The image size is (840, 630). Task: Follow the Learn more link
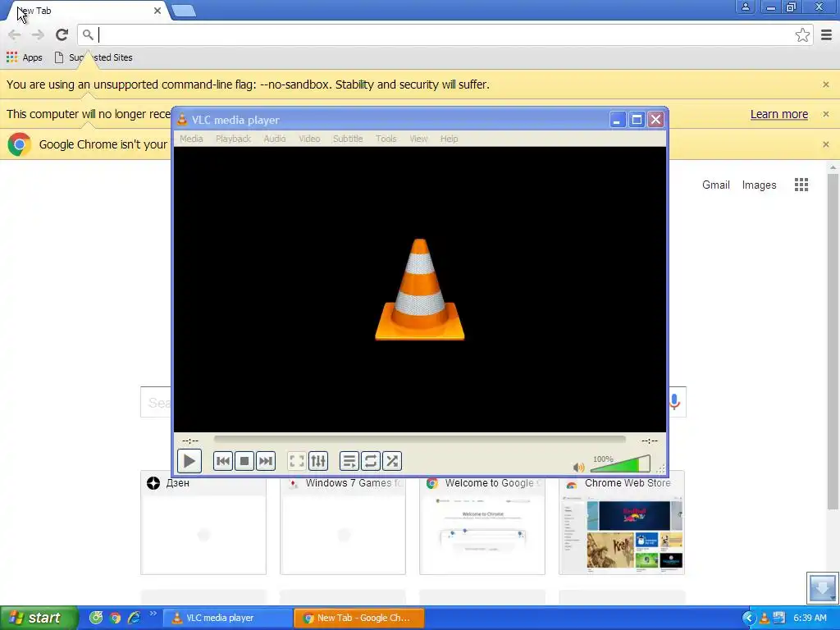click(779, 114)
